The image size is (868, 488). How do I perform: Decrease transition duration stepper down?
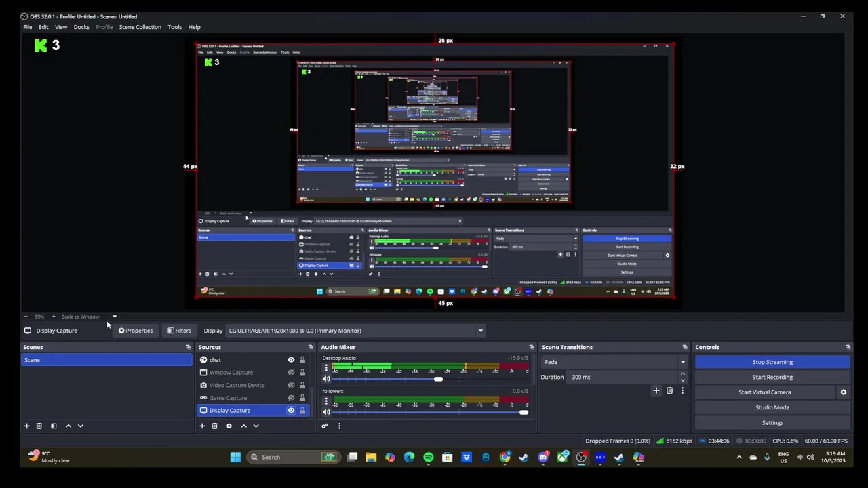click(683, 380)
